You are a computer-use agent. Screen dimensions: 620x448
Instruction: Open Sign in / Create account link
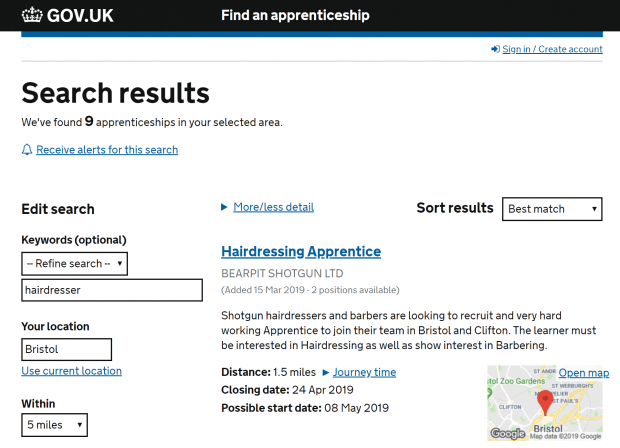[552, 49]
